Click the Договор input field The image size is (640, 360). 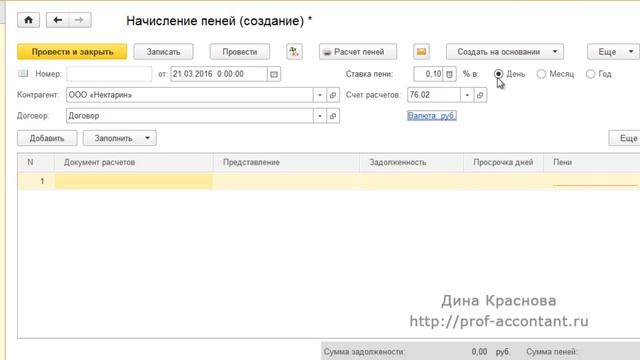coord(190,116)
